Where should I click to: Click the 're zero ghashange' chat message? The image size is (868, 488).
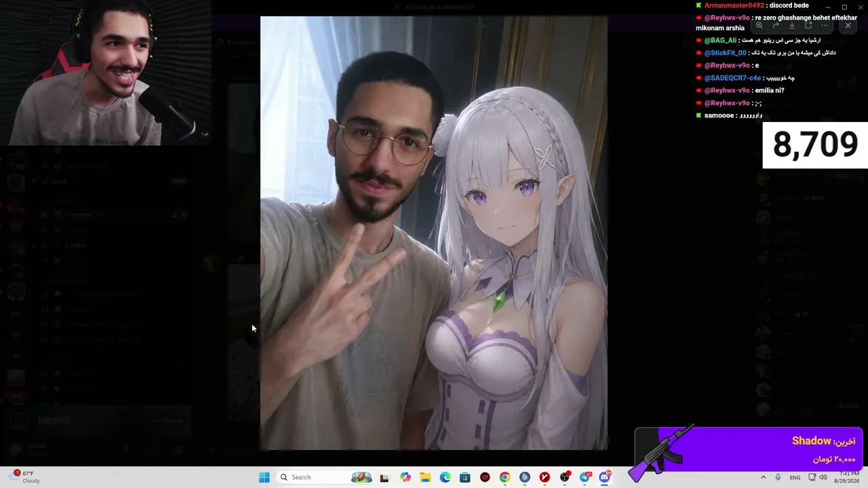[776, 22]
